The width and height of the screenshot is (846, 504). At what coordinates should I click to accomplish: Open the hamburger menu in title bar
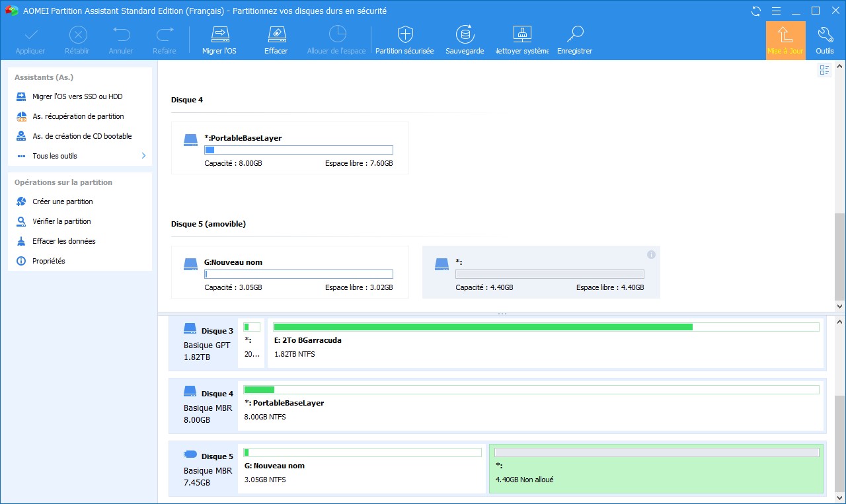[x=777, y=11]
